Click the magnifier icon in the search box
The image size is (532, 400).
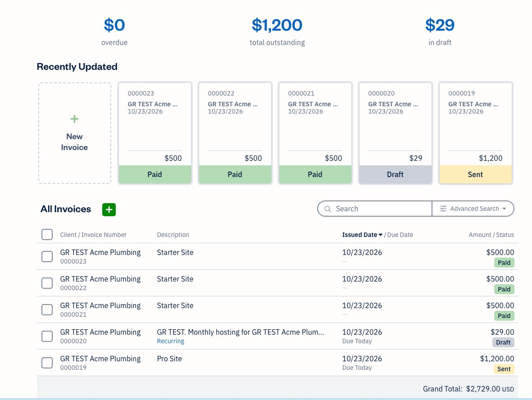click(x=327, y=209)
